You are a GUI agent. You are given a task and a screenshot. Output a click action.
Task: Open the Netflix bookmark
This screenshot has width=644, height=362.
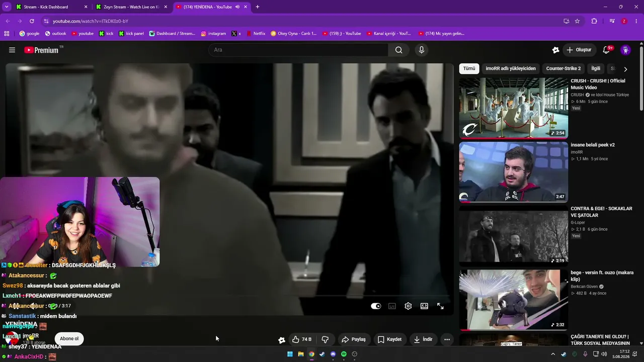(x=256, y=34)
